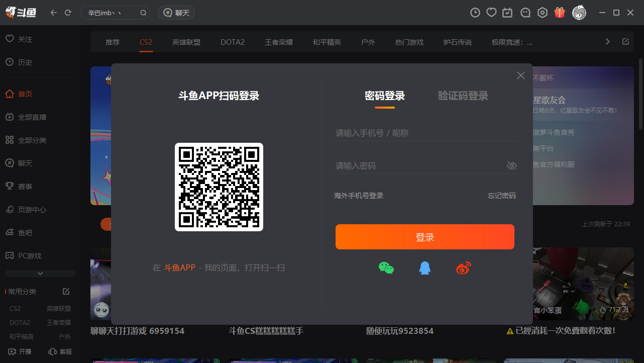The image size is (644, 363).
Task: Click the red gift box icon
Action: (x=560, y=13)
